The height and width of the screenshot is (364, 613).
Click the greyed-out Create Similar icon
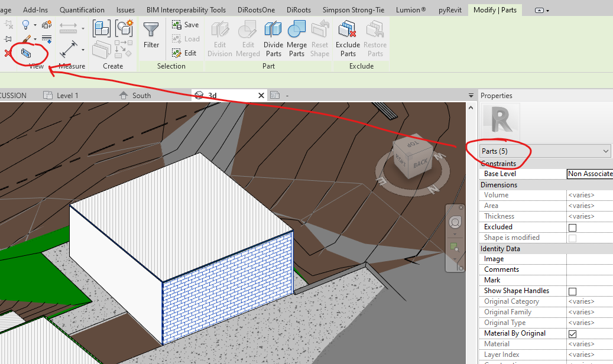point(124,49)
